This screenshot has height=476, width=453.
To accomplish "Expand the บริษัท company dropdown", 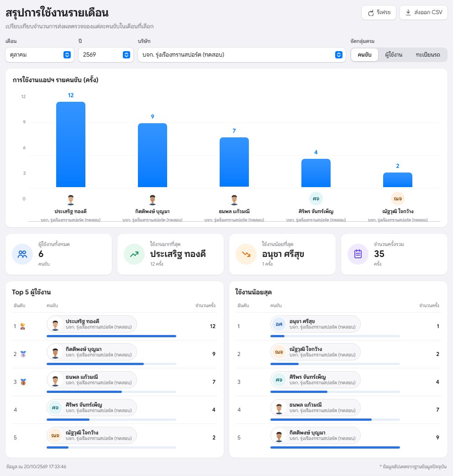I will point(242,55).
